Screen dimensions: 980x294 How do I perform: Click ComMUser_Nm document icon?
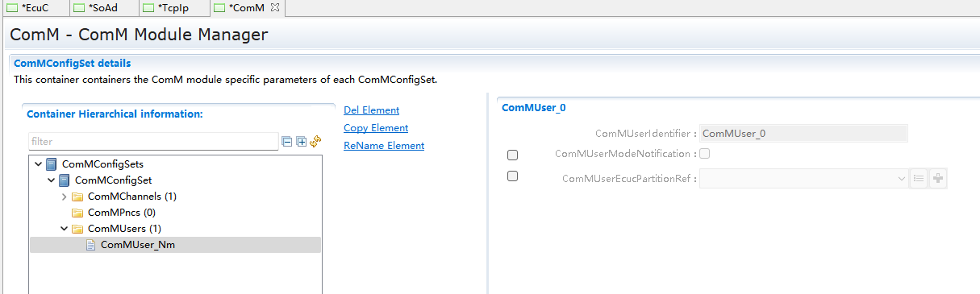click(x=91, y=245)
